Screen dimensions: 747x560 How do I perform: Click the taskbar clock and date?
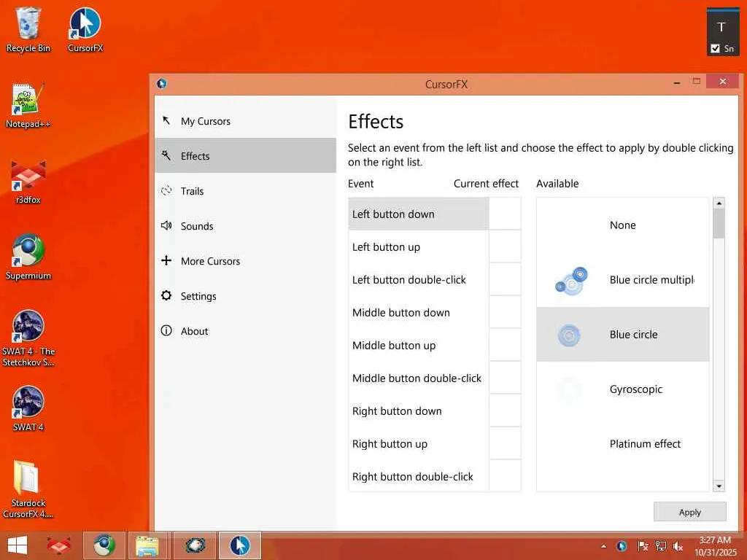(x=715, y=546)
